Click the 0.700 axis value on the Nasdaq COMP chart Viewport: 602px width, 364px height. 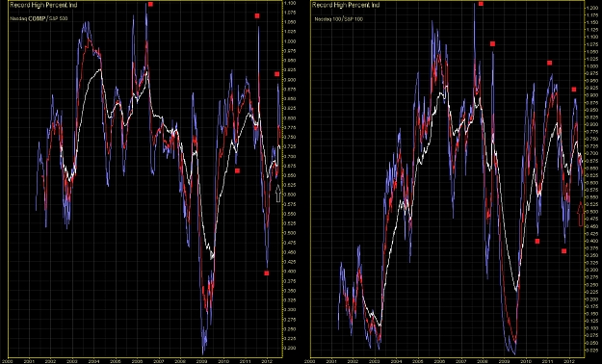[290, 156]
